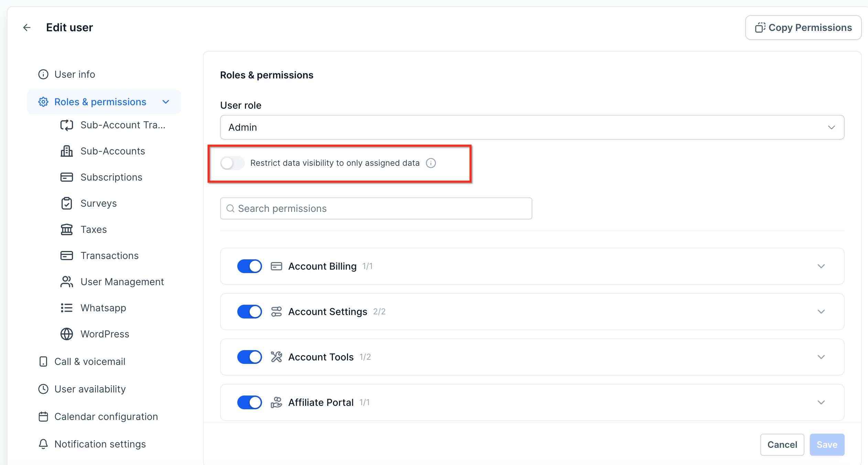Click the Save button

[x=827, y=445]
